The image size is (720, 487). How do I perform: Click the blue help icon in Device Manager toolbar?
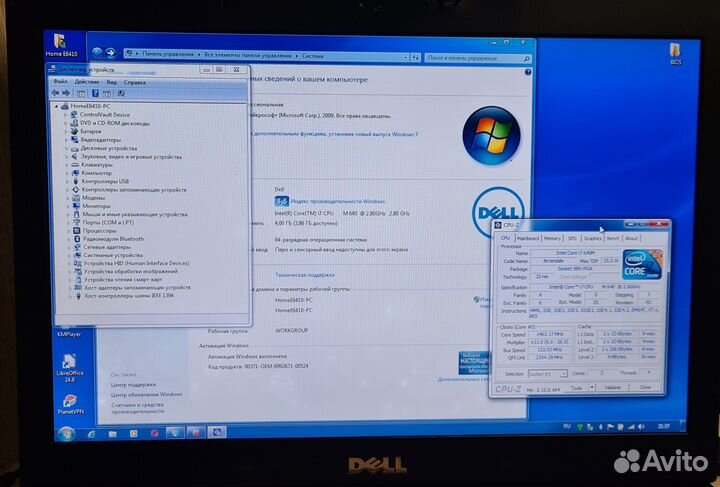click(x=95, y=93)
